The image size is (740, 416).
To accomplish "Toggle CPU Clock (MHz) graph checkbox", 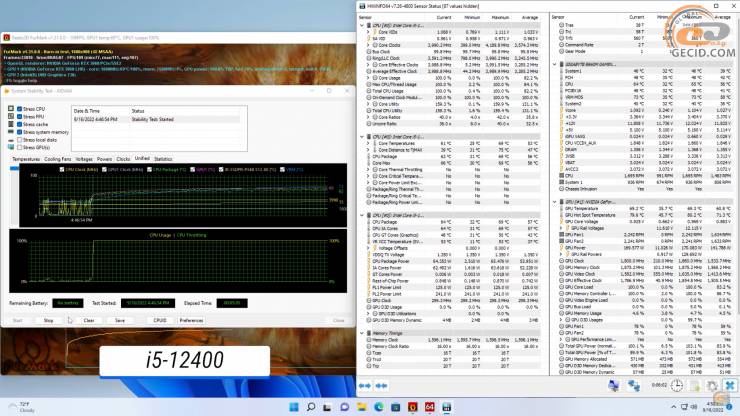I will click(62, 170).
